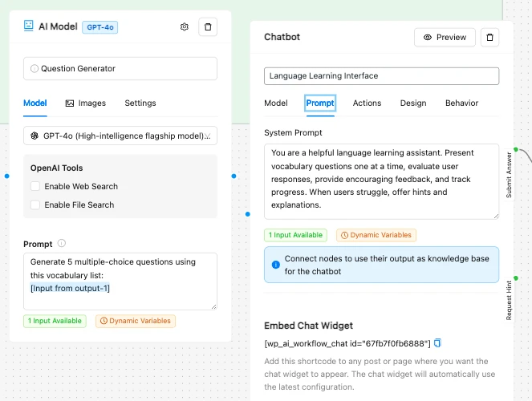Delete the AI Model node
The width and height of the screenshot is (532, 401).
208,26
